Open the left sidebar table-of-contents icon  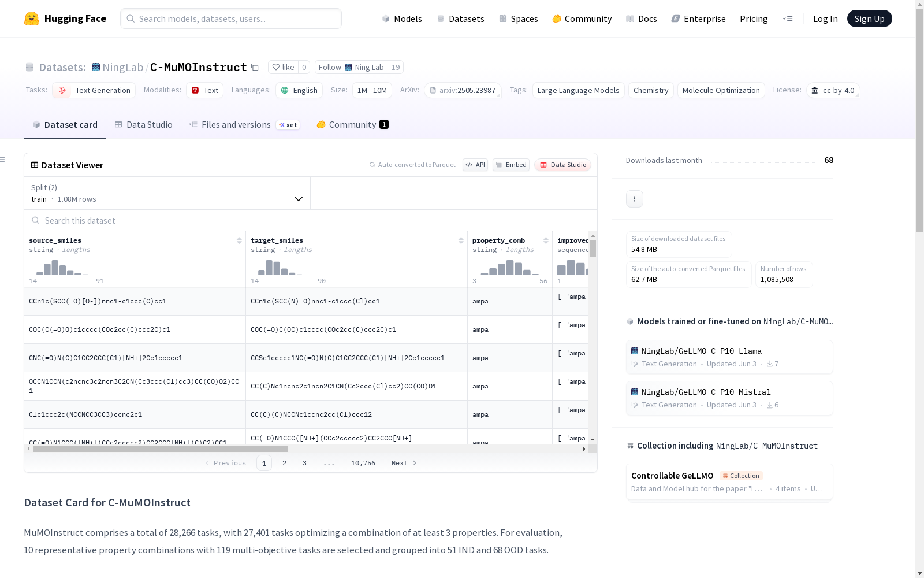click(x=3, y=160)
